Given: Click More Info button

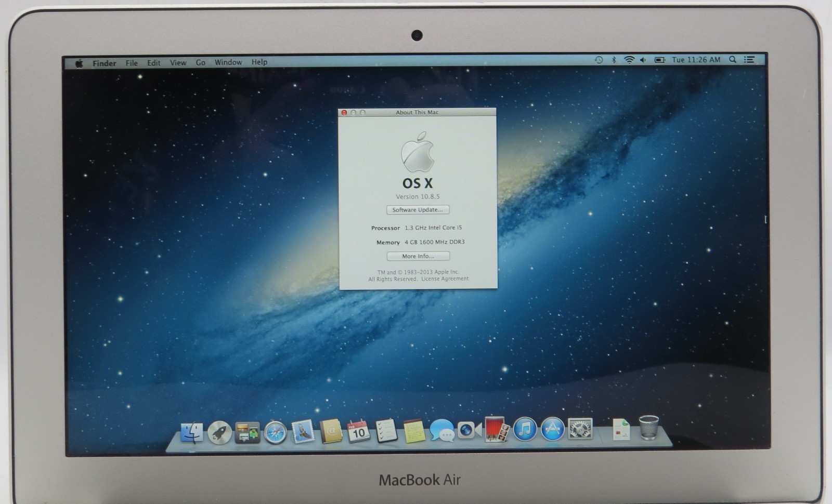Looking at the screenshot, I should (x=418, y=256).
